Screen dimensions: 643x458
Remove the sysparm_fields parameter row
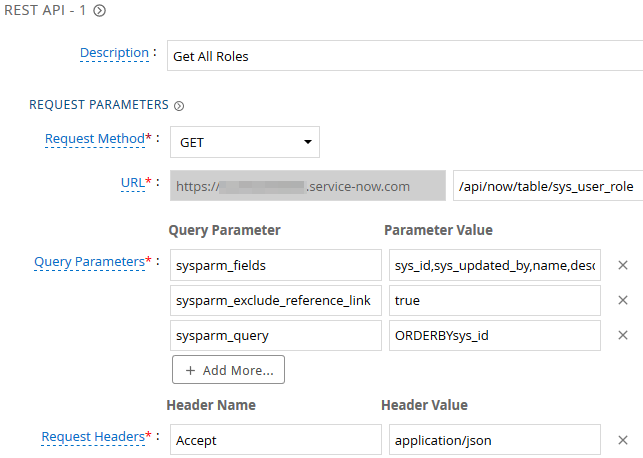[x=623, y=265]
